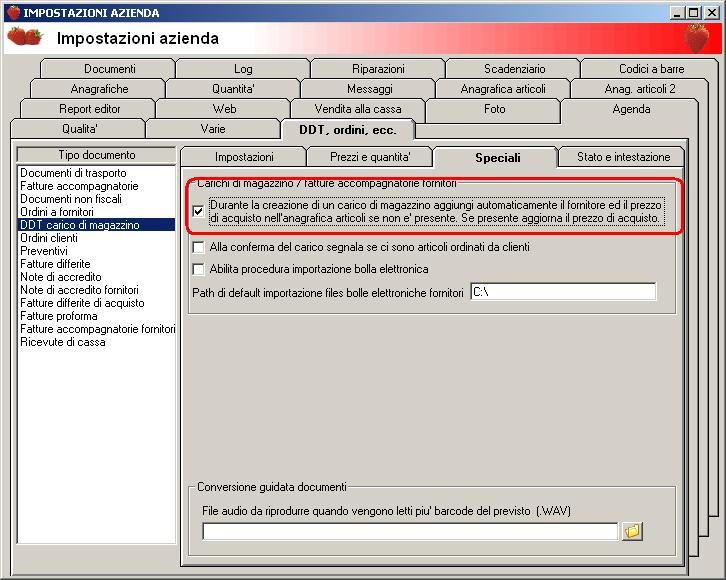The width and height of the screenshot is (726, 580).
Task: Close the Impostazioni azienda window
Action: [712, 13]
